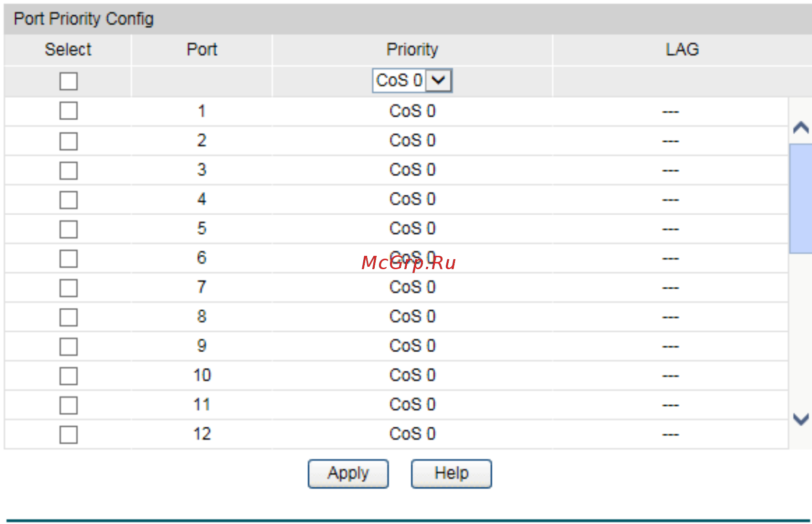The height and width of the screenshot is (524, 812).
Task: Check the box for port 5
Action: (x=69, y=229)
